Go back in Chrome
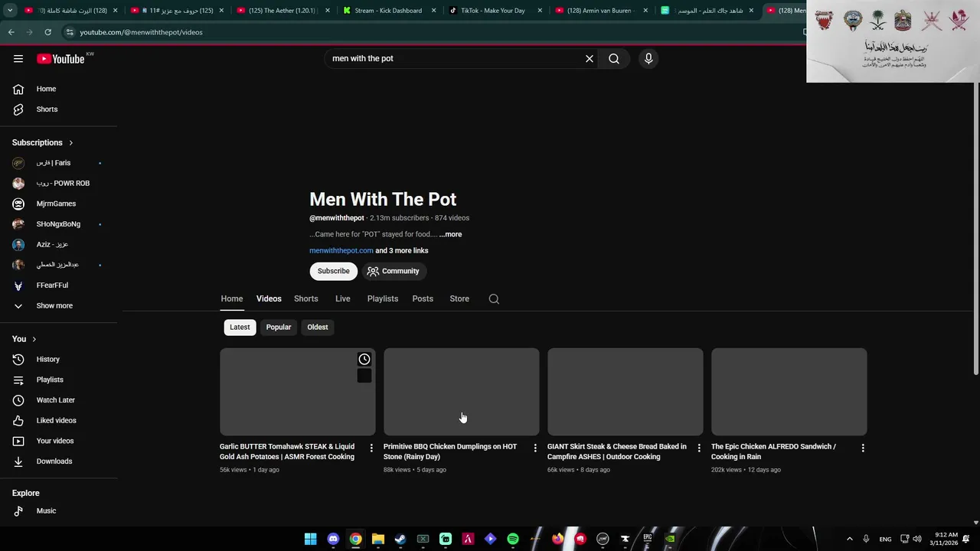The height and width of the screenshot is (551, 980). 11,32
